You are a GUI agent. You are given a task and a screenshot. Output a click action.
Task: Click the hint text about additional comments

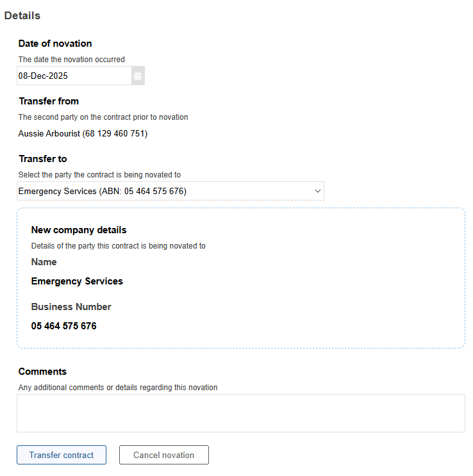[118, 388]
